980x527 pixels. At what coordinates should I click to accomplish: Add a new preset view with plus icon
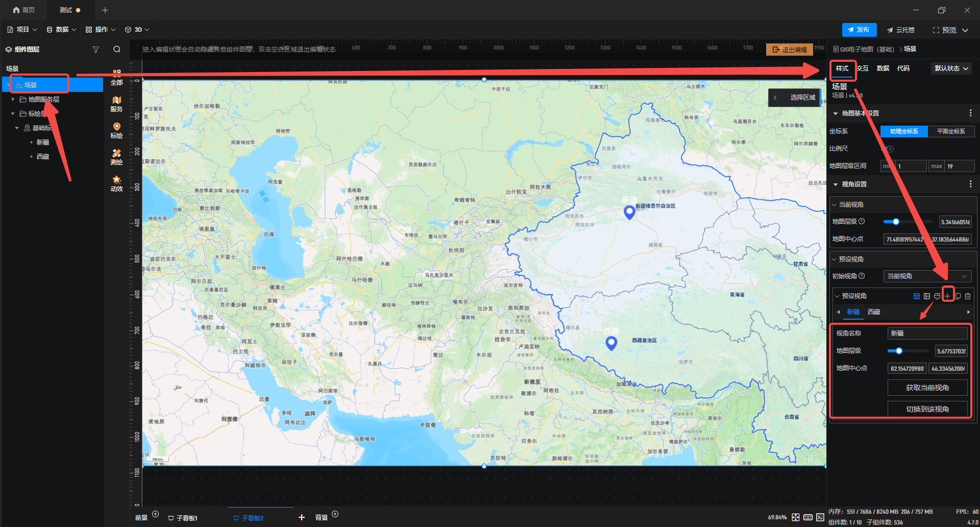point(948,296)
